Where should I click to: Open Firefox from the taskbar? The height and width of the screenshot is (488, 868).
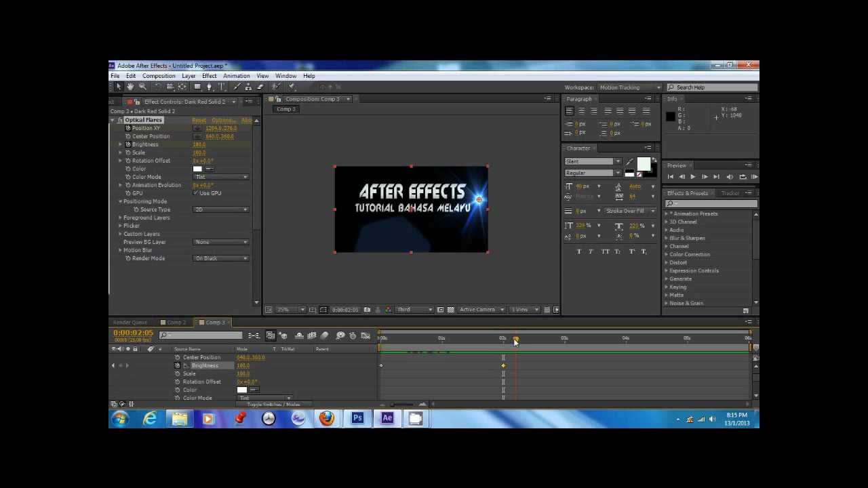pyautogui.click(x=327, y=419)
